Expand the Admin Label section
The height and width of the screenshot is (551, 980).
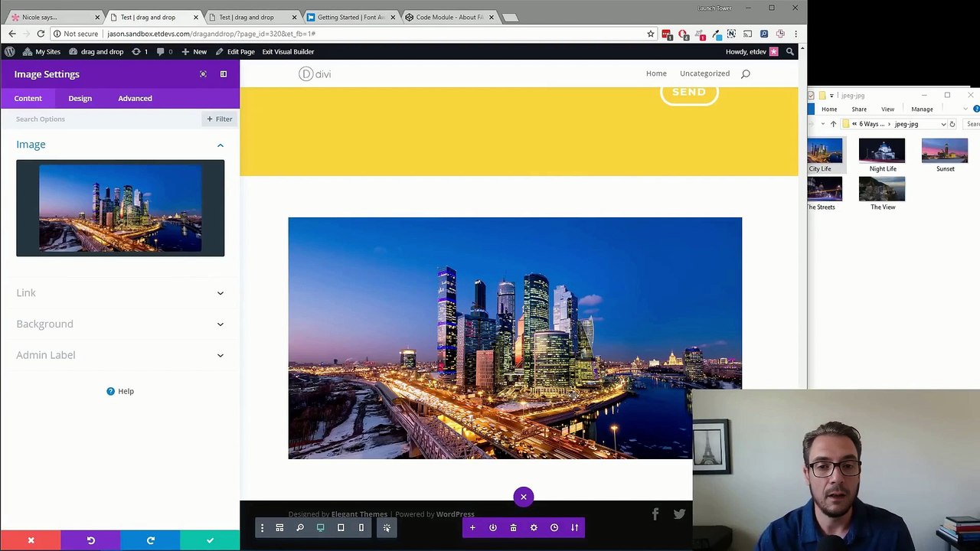coord(120,355)
